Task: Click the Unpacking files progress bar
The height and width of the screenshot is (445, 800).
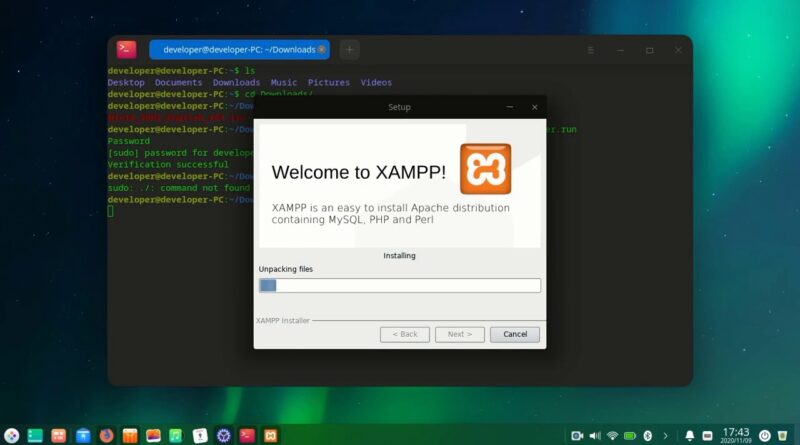Action: click(x=400, y=285)
